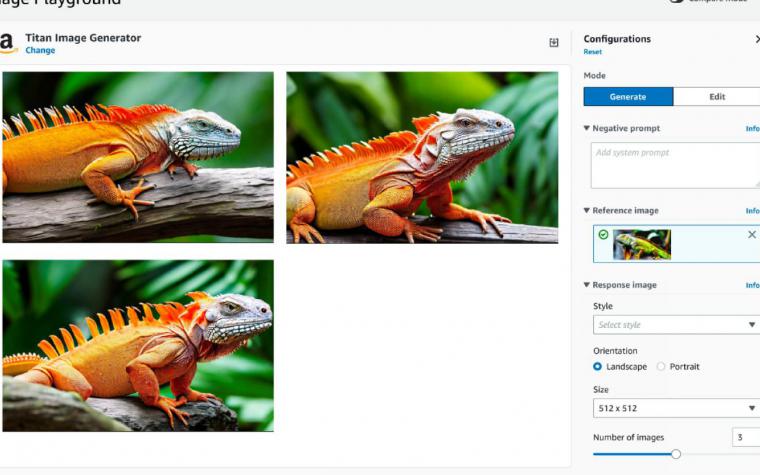The height and width of the screenshot is (475, 760).
Task: Collapse the Reference image section
Action: 586,210
